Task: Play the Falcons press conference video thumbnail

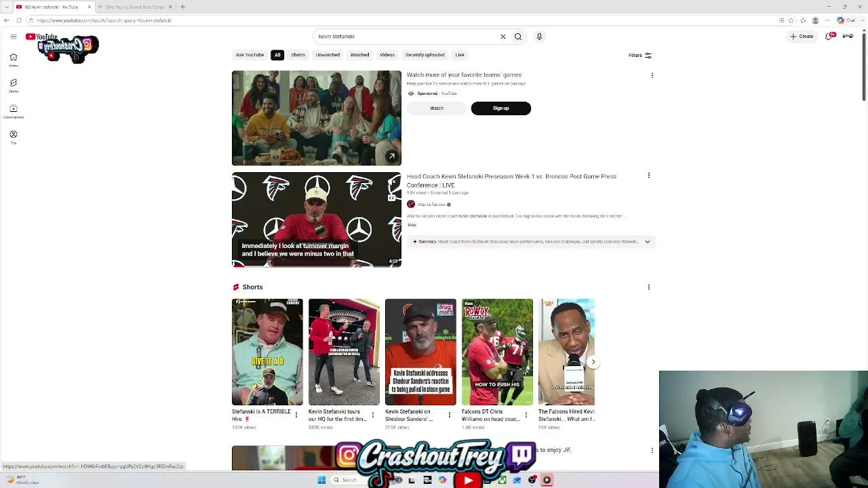Action: [317, 220]
